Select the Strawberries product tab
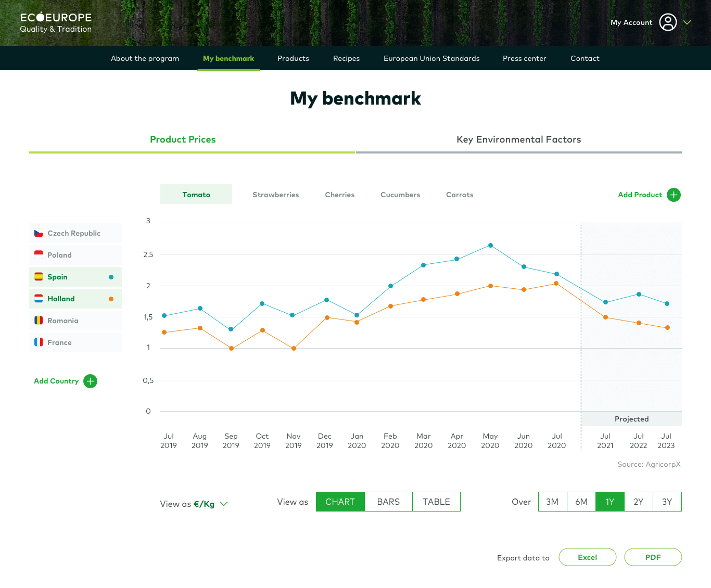 point(275,195)
